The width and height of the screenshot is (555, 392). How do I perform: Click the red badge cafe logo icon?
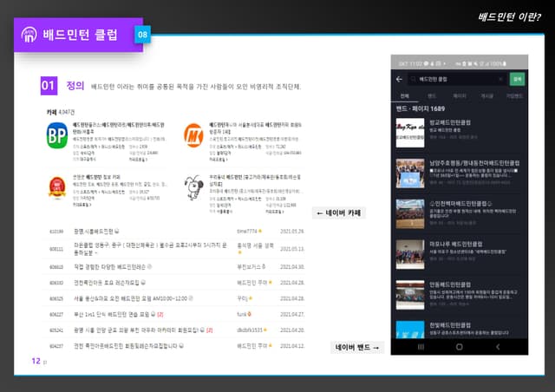click(x=57, y=187)
